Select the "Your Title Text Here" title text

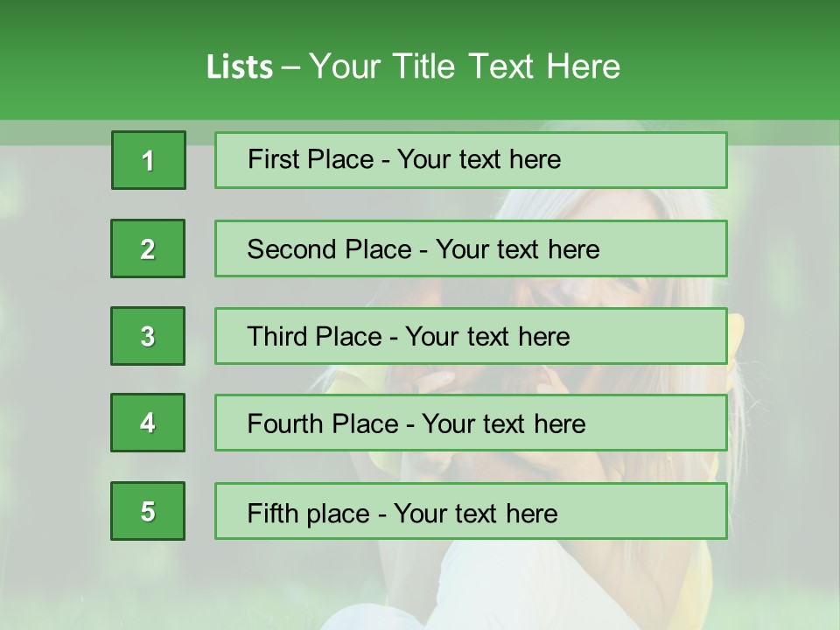(465, 66)
